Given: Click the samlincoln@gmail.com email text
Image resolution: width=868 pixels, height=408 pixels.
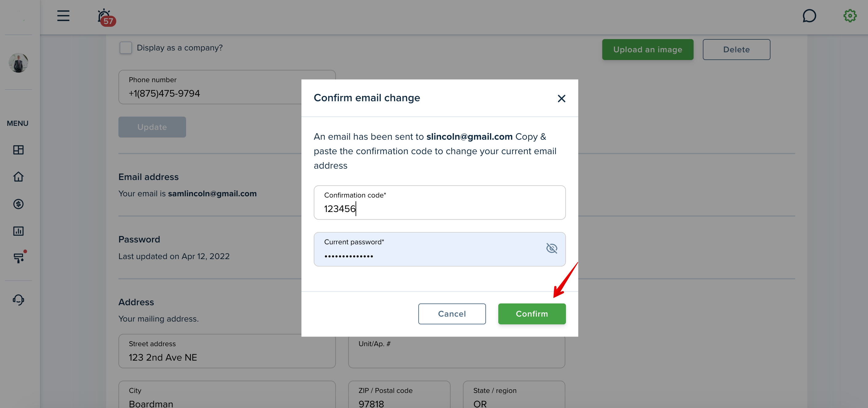Looking at the screenshot, I should [x=212, y=194].
